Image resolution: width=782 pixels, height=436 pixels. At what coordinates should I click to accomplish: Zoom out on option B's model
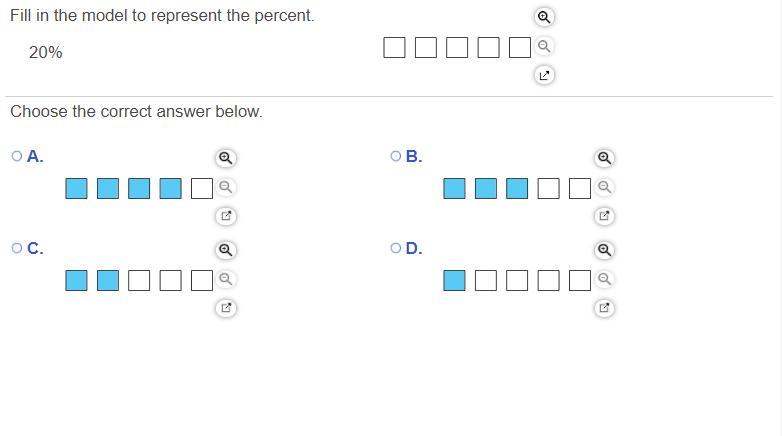pyautogui.click(x=604, y=187)
